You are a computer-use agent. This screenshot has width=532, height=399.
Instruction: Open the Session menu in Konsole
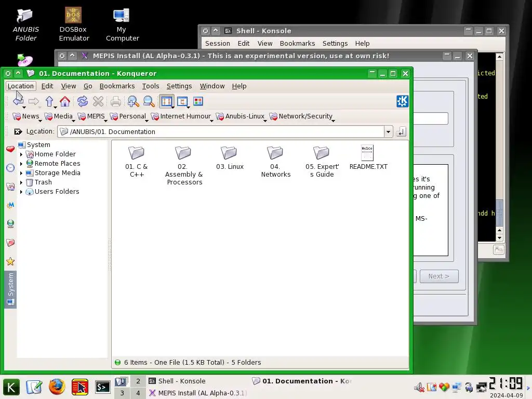(218, 44)
